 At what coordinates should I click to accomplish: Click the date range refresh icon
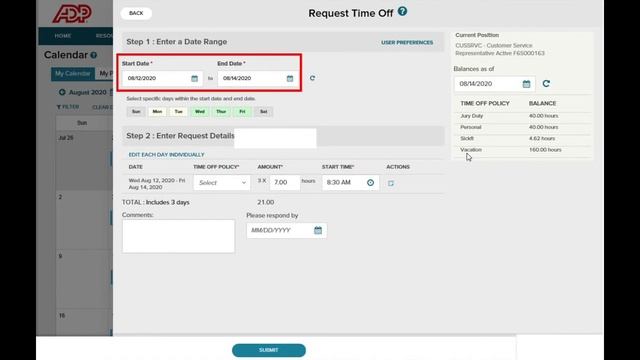312,78
